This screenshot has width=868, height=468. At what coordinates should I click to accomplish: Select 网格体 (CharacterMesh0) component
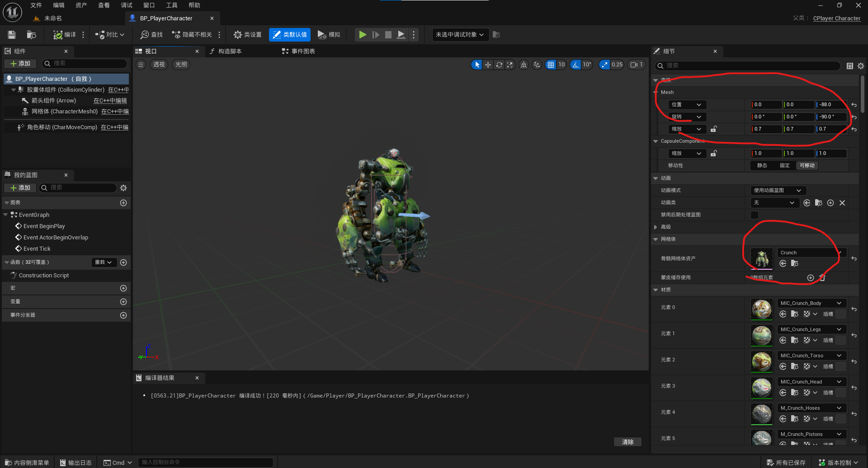(x=65, y=112)
